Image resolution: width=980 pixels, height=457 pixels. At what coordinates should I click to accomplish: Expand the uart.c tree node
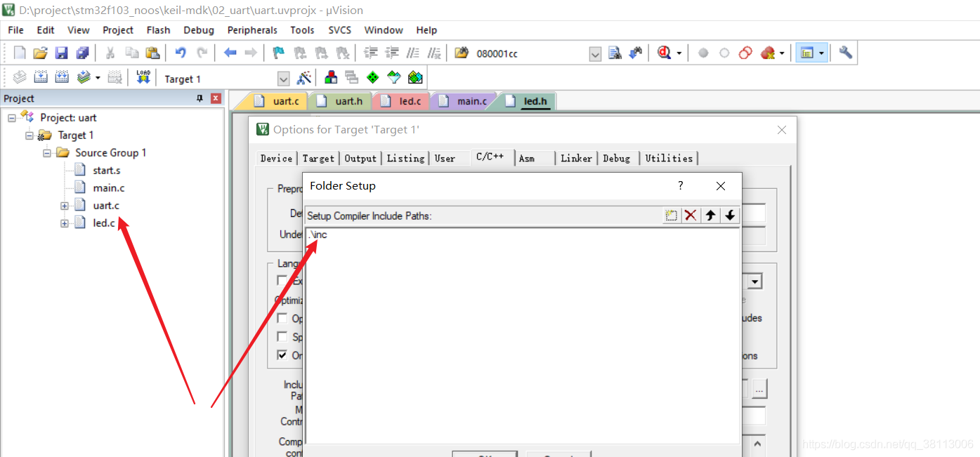65,206
